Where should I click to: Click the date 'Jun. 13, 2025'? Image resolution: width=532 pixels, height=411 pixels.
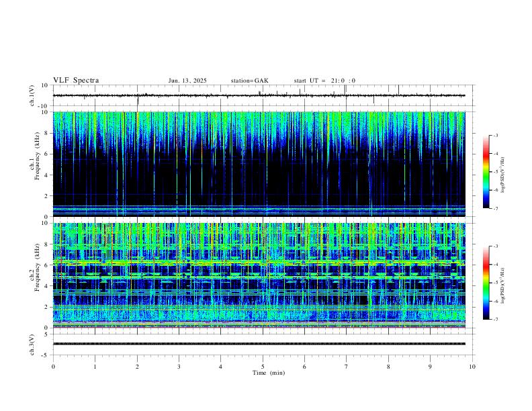click(x=187, y=81)
